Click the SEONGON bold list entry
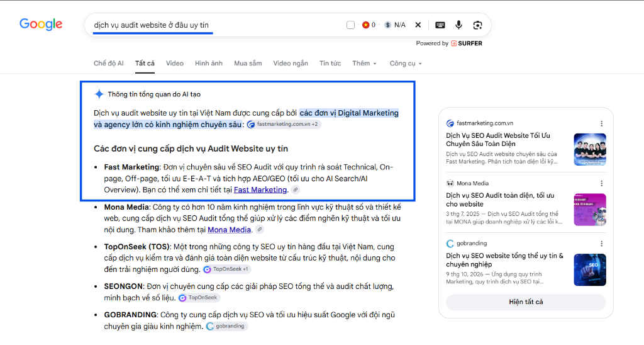 124,286
